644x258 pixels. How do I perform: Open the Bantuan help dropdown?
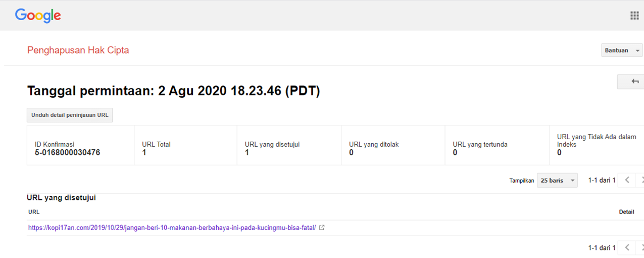[x=622, y=51]
